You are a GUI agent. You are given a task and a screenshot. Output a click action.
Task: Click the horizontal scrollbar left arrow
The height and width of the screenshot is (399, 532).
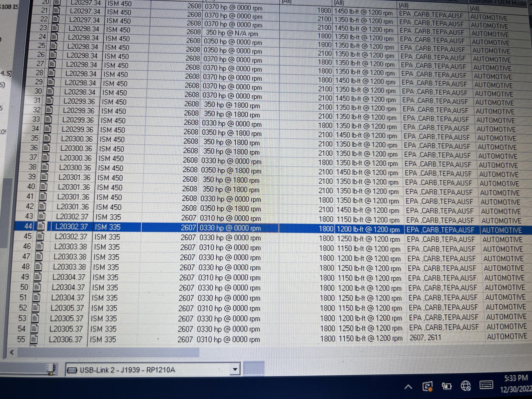coord(12,352)
